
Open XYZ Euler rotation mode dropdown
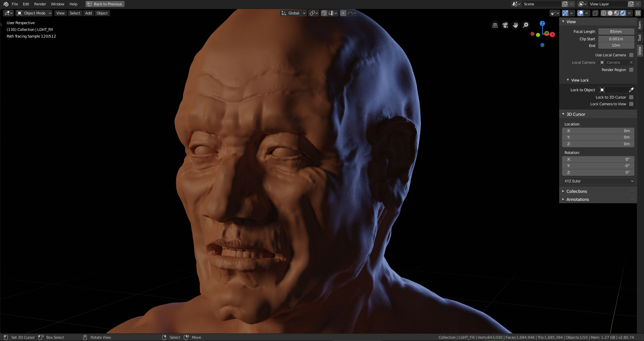[598, 181]
